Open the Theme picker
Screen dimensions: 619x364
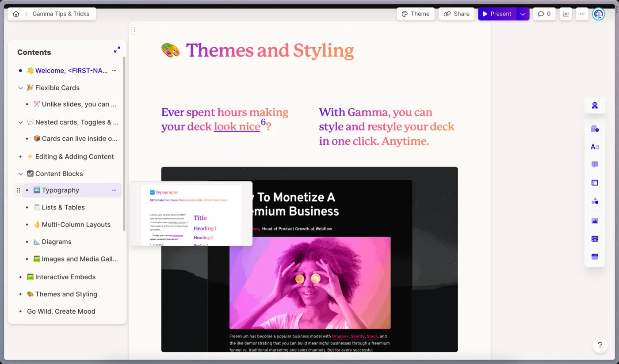click(x=416, y=14)
